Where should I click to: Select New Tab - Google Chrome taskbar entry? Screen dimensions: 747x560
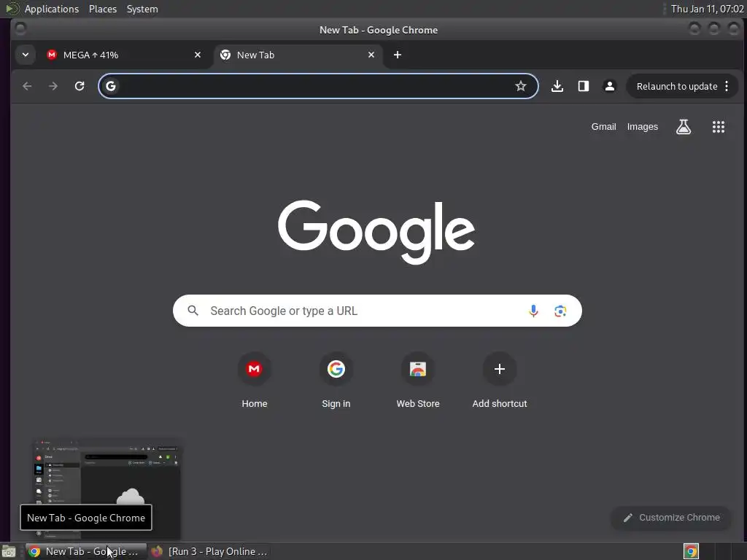click(86, 551)
